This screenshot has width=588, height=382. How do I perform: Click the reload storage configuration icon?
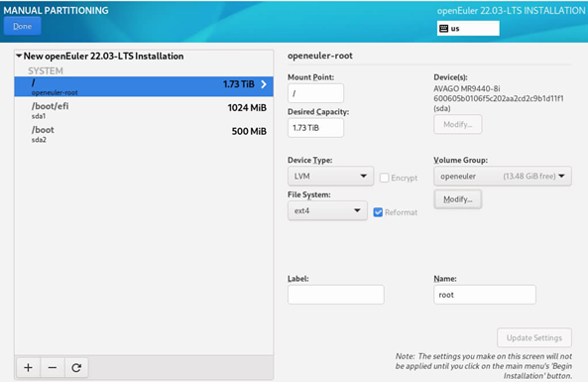pyautogui.click(x=76, y=367)
